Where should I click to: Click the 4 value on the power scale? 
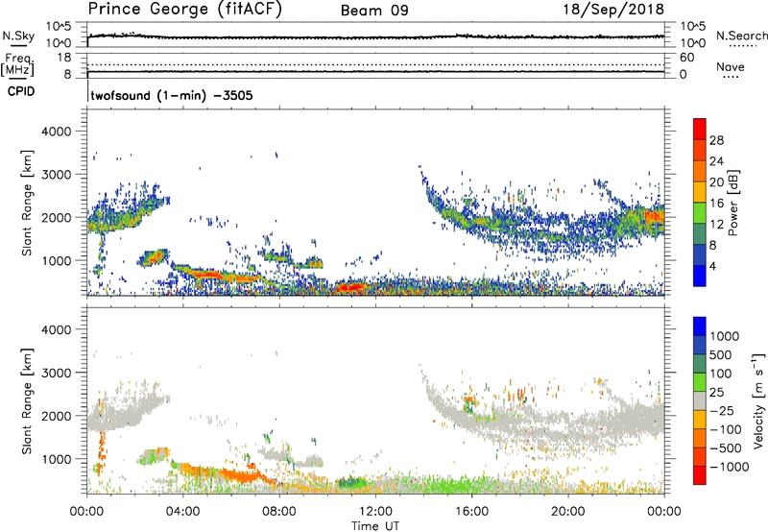click(712, 266)
